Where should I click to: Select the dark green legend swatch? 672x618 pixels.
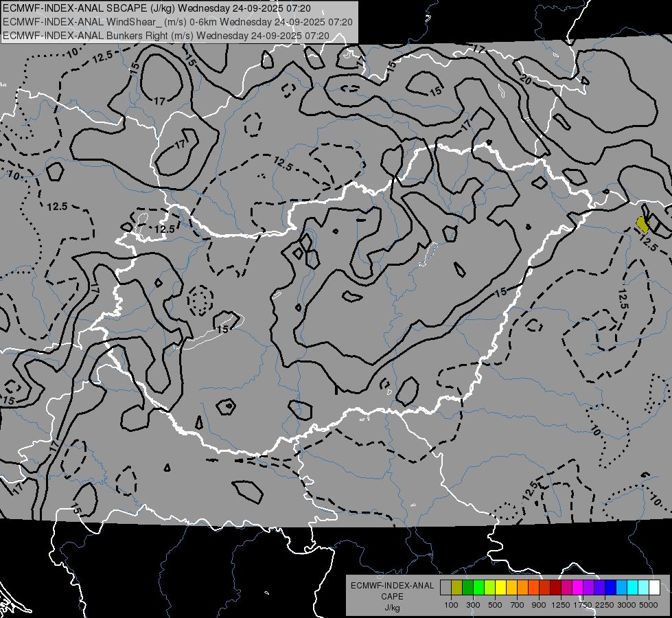(x=468, y=587)
